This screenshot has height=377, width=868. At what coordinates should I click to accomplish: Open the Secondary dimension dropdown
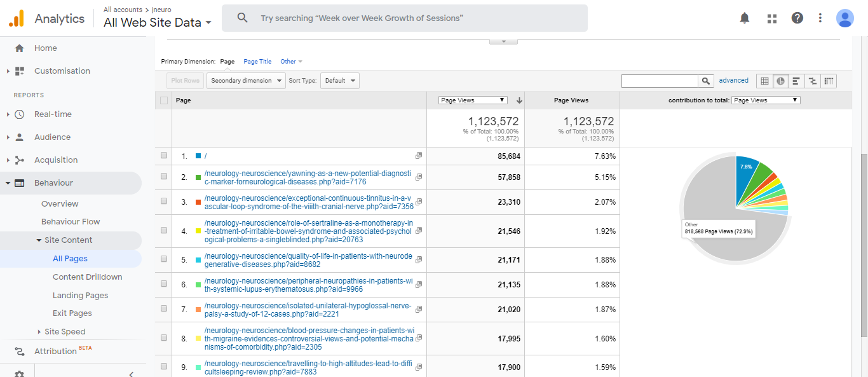[x=246, y=81]
